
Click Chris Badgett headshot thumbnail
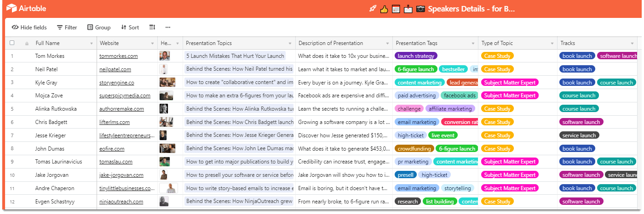pos(166,122)
